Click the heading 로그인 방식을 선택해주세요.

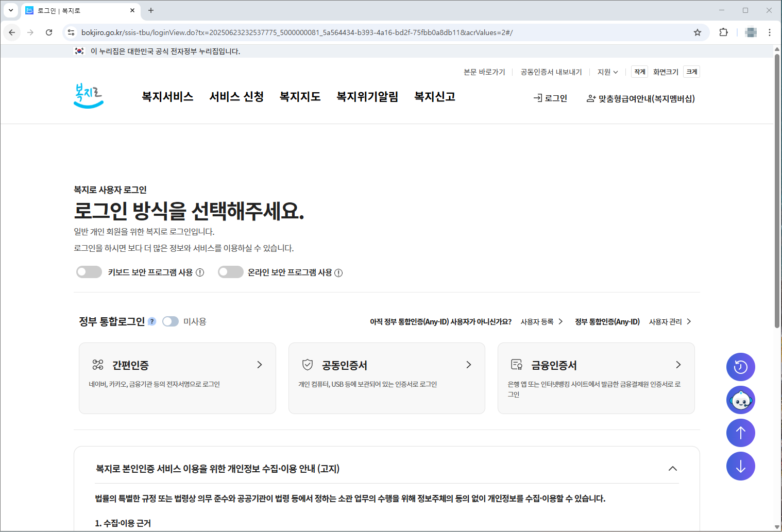pyautogui.click(x=189, y=211)
